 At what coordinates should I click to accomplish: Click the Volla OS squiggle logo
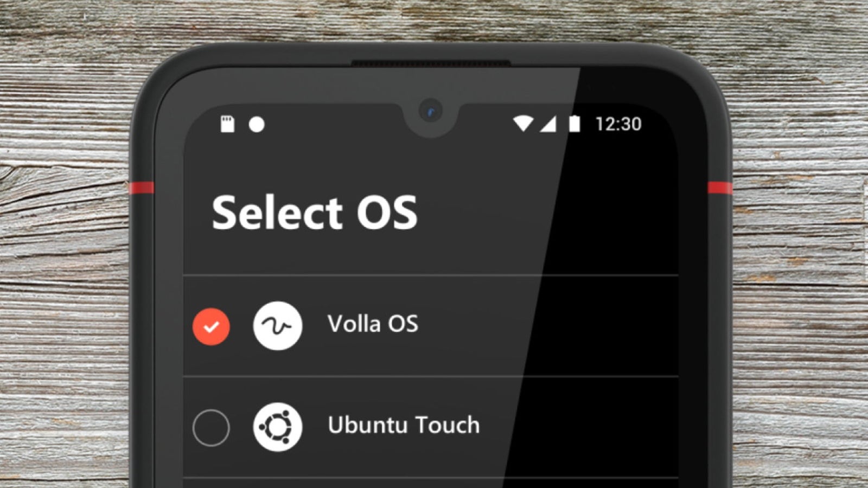pyautogui.click(x=278, y=326)
